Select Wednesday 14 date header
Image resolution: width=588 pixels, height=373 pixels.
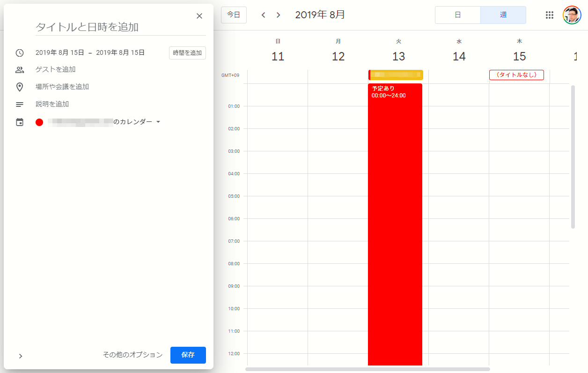click(459, 56)
